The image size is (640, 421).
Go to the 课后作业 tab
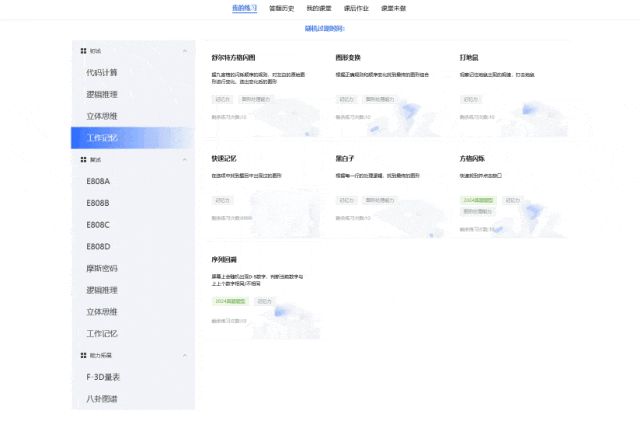point(358,8)
